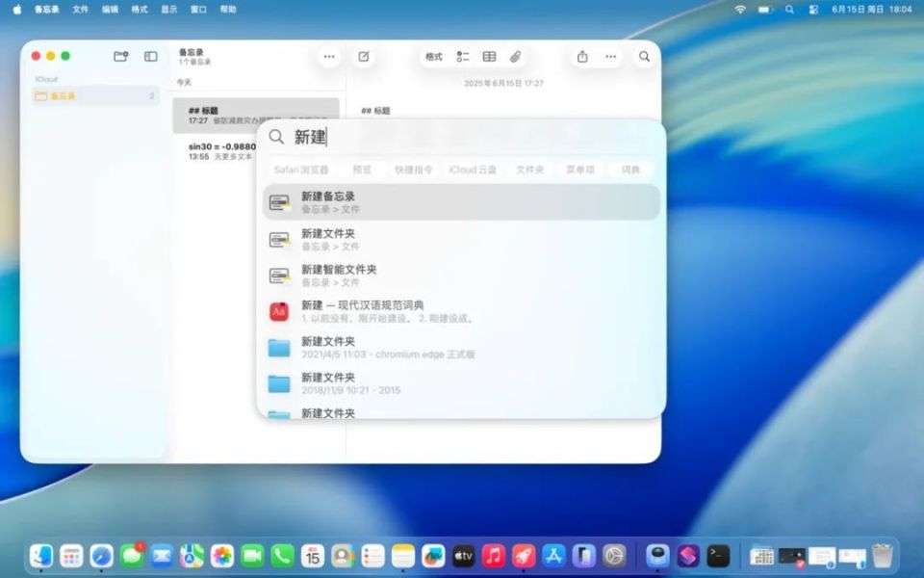Toggle the Notes sidebar visibility icon

(151, 56)
